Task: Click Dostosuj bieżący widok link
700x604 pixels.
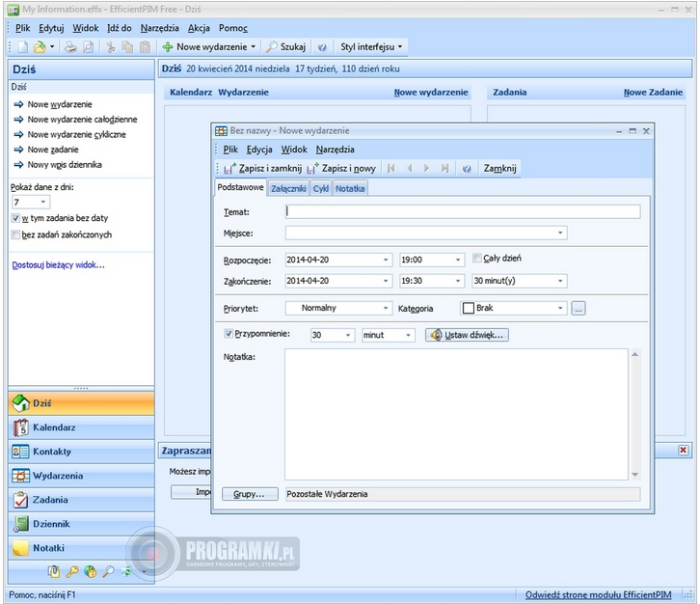Action: [58, 265]
